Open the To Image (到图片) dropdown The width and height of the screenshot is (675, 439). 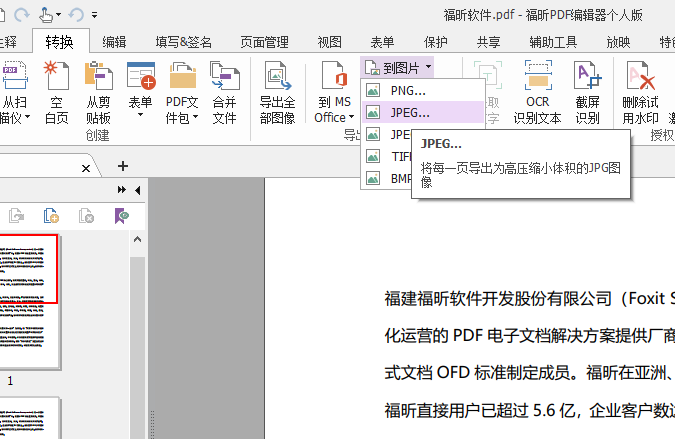coord(397,68)
